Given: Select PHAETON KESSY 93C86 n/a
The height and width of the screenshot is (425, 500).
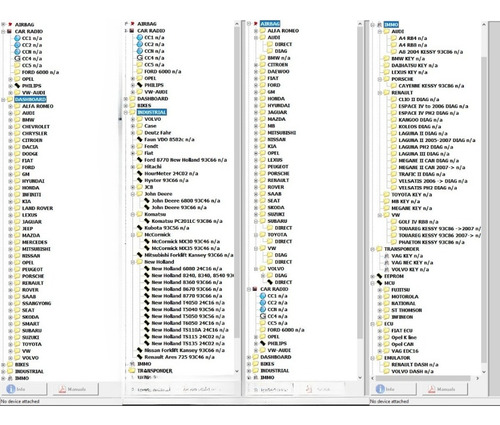Looking at the screenshot, I should [x=432, y=242].
